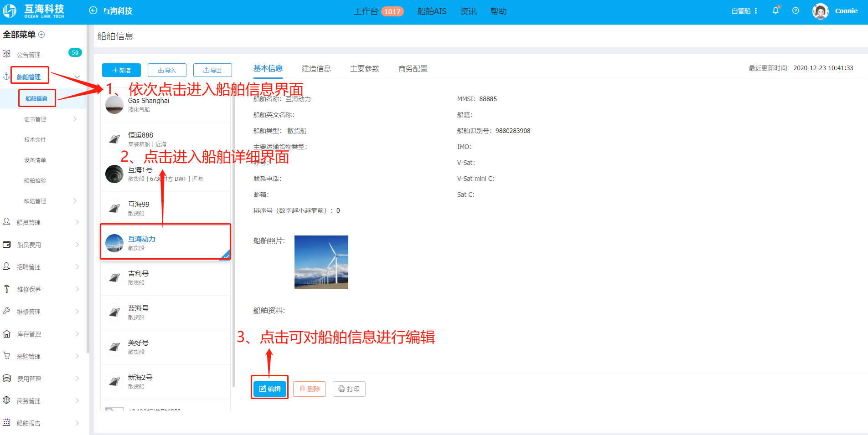Click the 船员管理 person icon
Viewport: 868px width, 435px height.
(6, 222)
